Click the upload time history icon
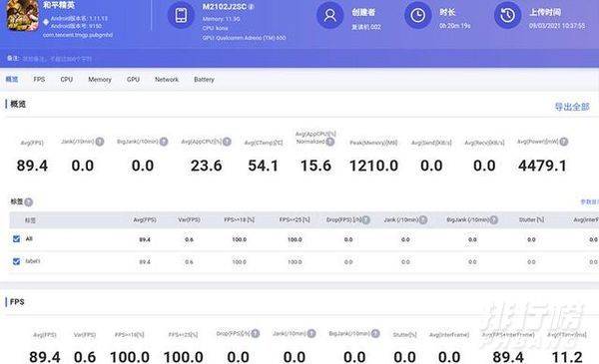Image resolution: width=599 pixels, height=364 pixels. [508, 15]
